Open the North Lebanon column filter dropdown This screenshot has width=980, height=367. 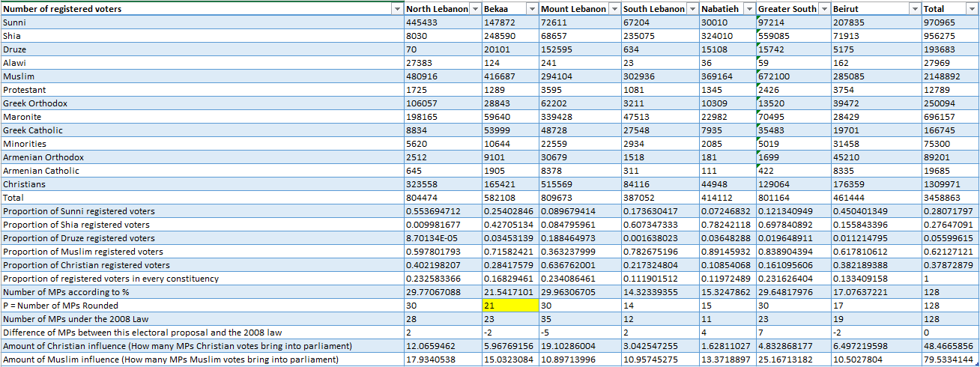474,9
